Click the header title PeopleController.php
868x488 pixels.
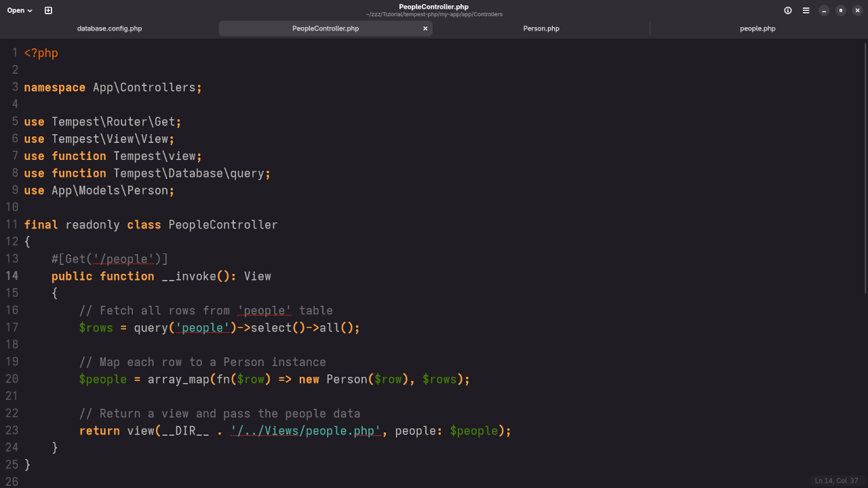(x=434, y=7)
